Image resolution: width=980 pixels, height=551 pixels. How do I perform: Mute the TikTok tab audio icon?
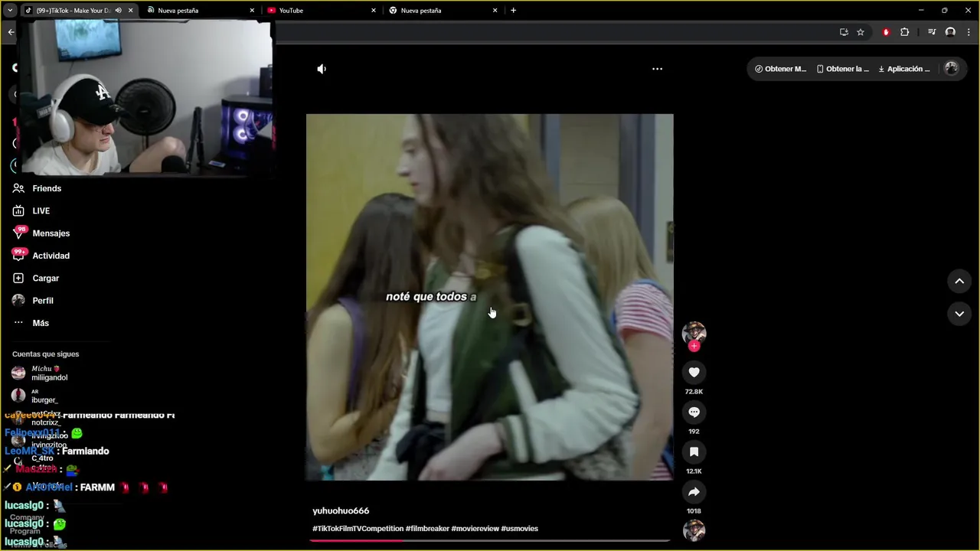[118, 11]
